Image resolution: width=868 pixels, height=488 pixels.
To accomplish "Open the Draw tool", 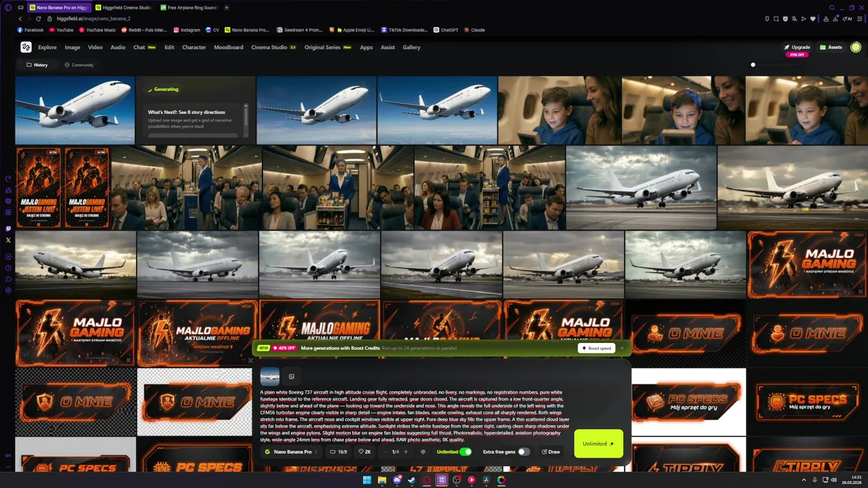I will [x=551, y=451].
